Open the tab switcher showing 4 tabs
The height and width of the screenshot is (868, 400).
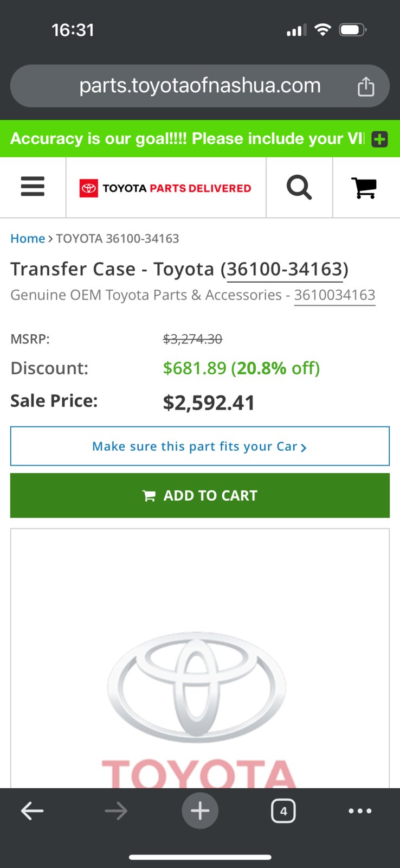283,811
